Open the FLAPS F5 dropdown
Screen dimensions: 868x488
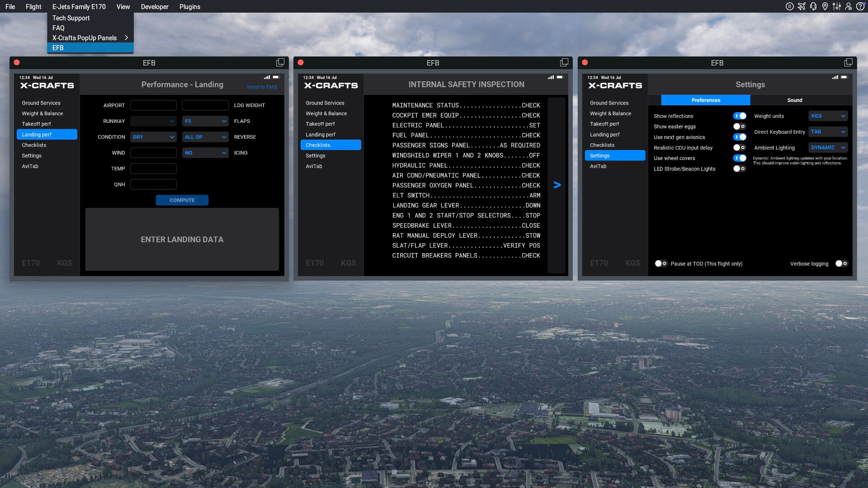pos(205,121)
